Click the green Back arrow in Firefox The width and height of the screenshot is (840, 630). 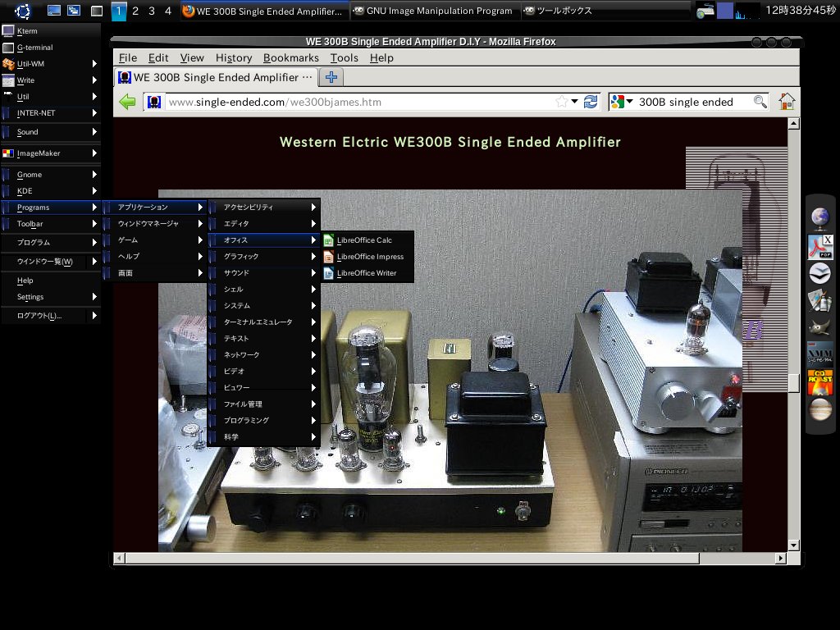[x=127, y=102]
